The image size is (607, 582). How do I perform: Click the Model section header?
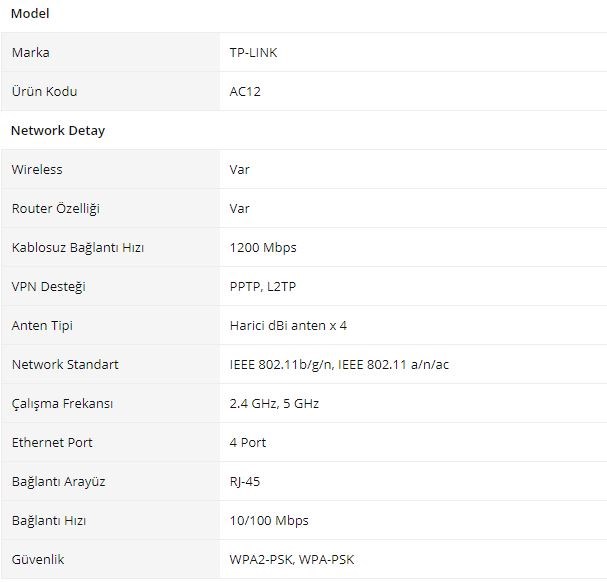tap(30, 14)
